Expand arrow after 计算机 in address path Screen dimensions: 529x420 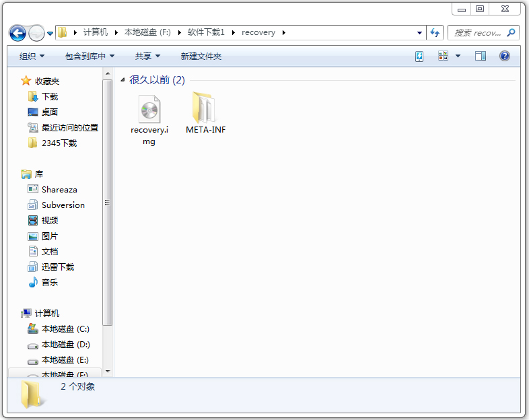pyautogui.click(x=116, y=32)
